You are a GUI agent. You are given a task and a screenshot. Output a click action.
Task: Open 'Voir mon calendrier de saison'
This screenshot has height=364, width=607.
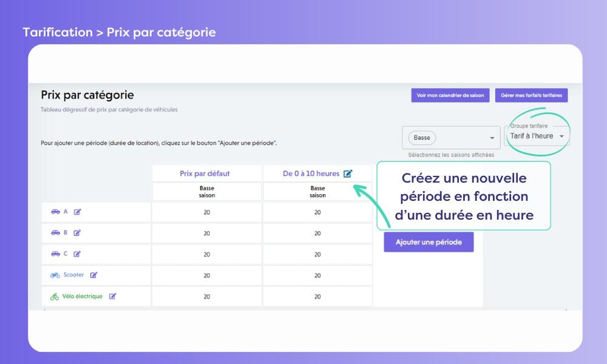point(450,95)
